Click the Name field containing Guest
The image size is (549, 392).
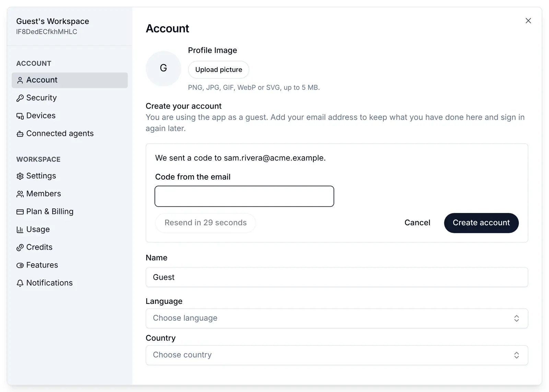coord(337,277)
